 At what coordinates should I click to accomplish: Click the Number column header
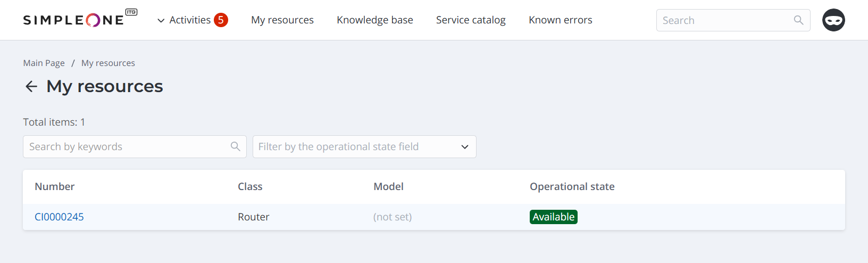[x=54, y=186]
